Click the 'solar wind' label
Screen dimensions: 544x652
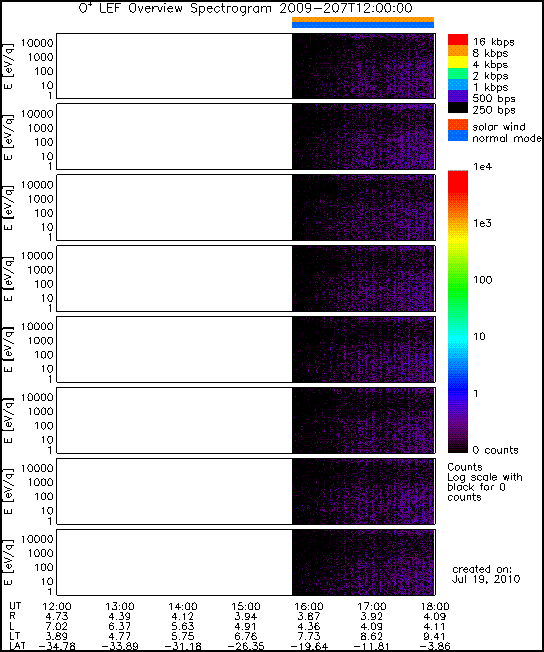click(499, 127)
